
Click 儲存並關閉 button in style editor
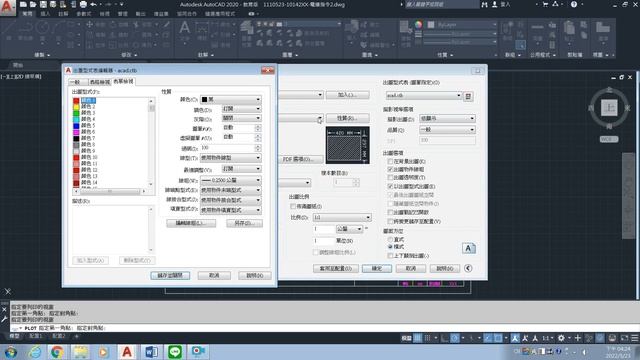pyautogui.click(x=170, y=276)
